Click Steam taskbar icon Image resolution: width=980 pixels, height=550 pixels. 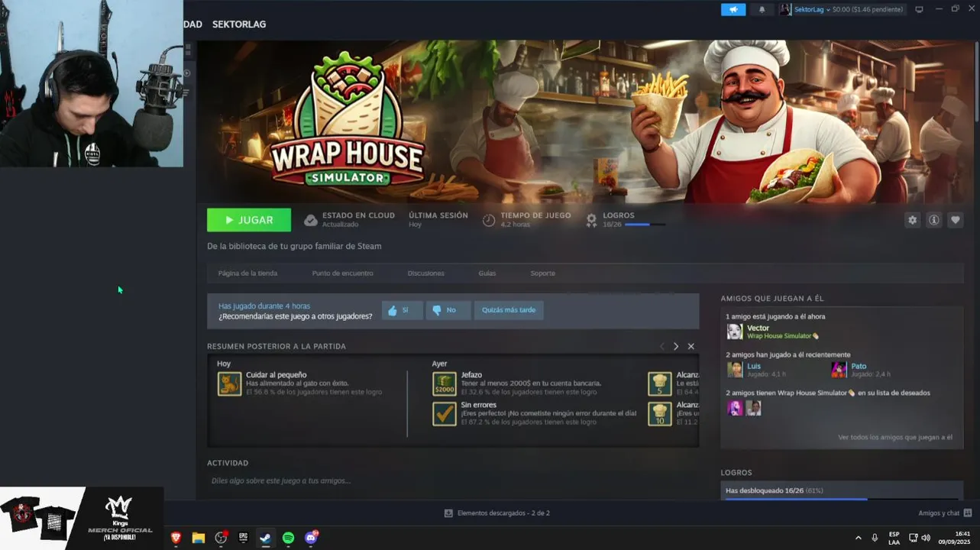pos(265,538)
